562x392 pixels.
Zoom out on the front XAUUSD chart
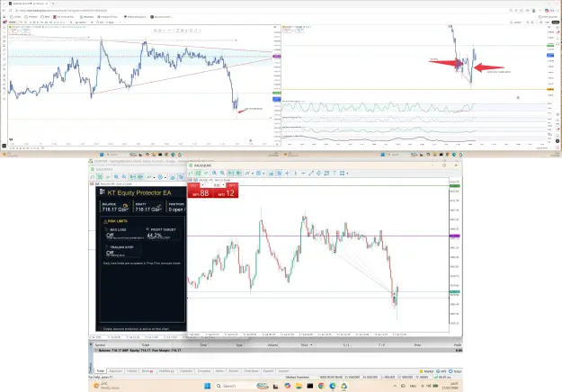tap(222, 173)
